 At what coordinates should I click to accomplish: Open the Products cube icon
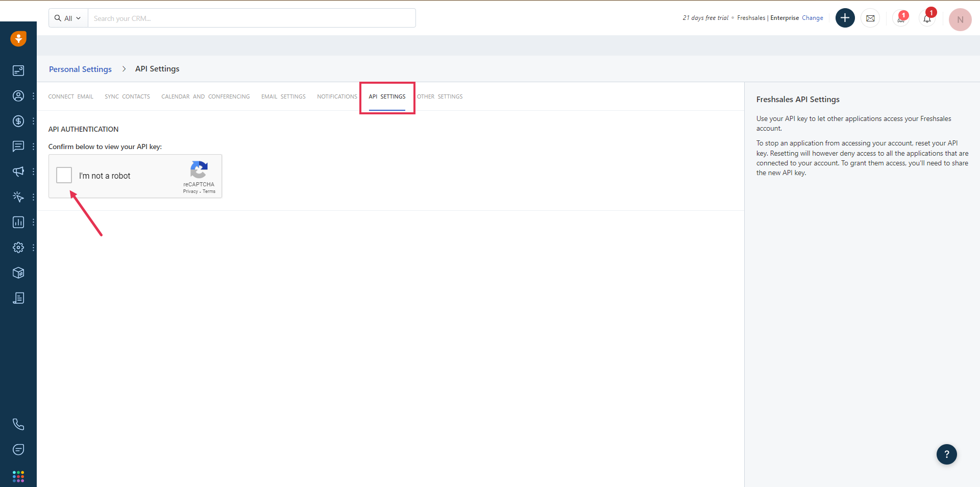18,273
